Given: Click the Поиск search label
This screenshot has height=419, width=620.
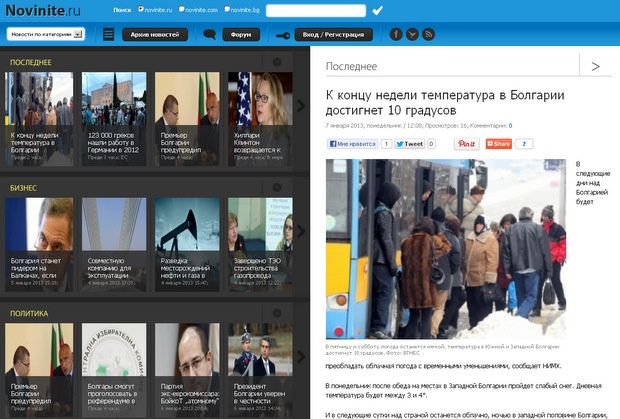Looking at the screenshot, I should pos(122,10).
